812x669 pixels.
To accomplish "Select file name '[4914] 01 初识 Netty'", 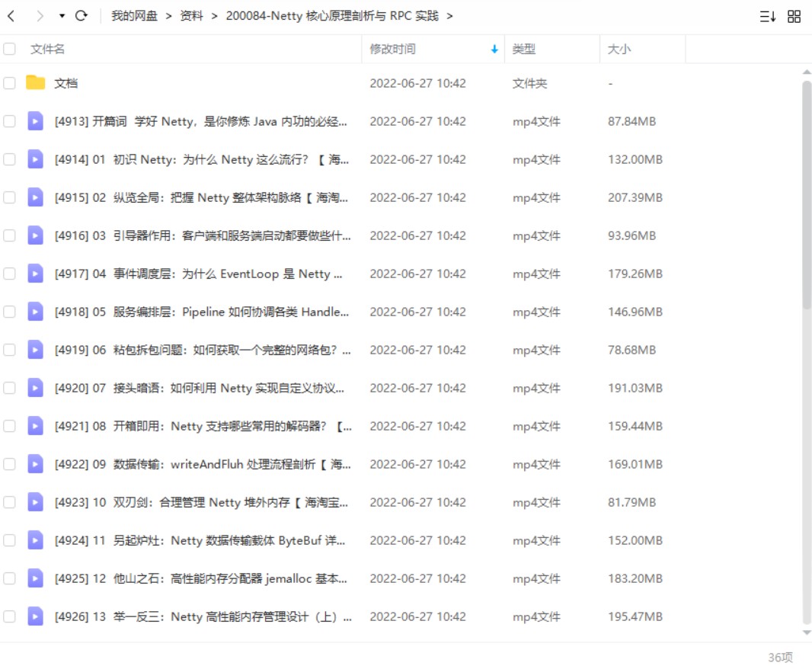I will pos(201,159).
